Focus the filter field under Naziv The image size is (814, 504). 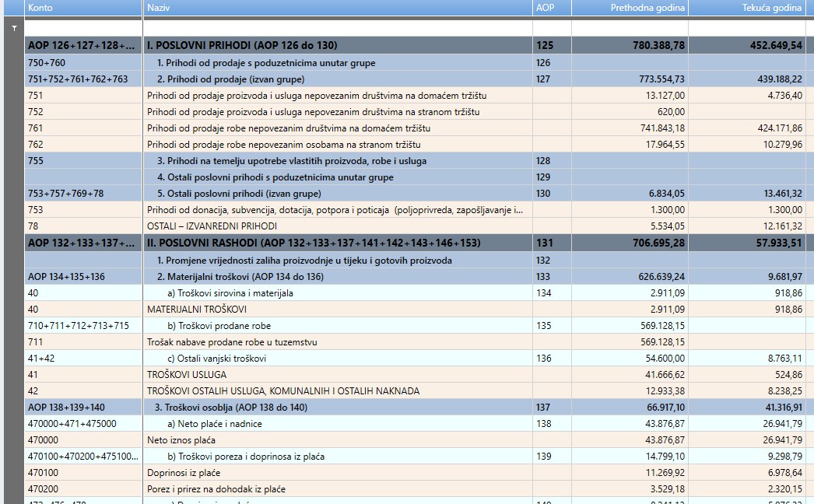338,28
